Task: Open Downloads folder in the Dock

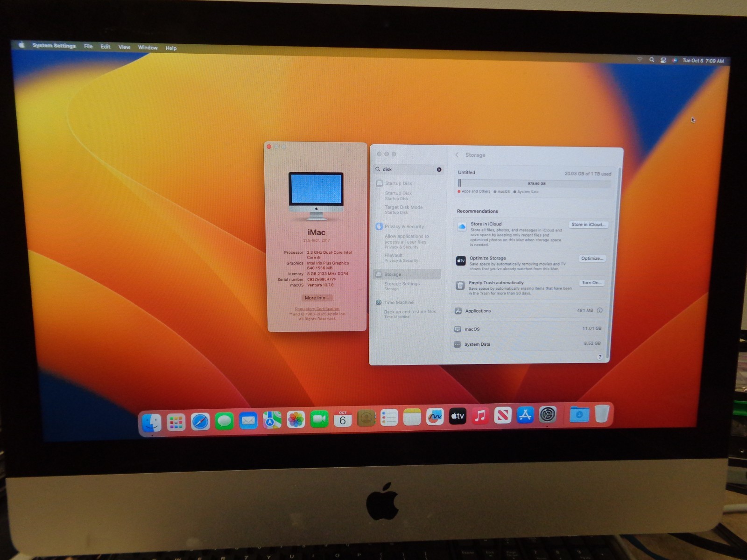Action: [x=579, y=413]
